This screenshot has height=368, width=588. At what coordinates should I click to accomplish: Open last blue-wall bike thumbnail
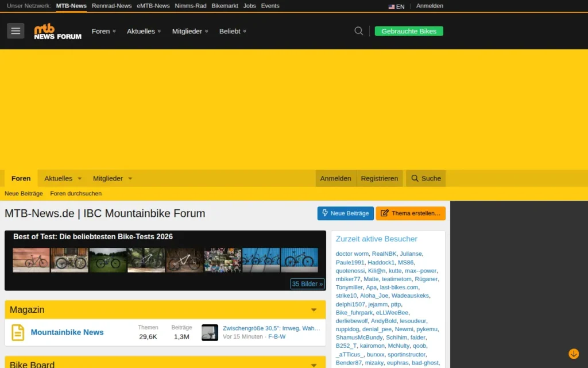[x=299, y=260]
